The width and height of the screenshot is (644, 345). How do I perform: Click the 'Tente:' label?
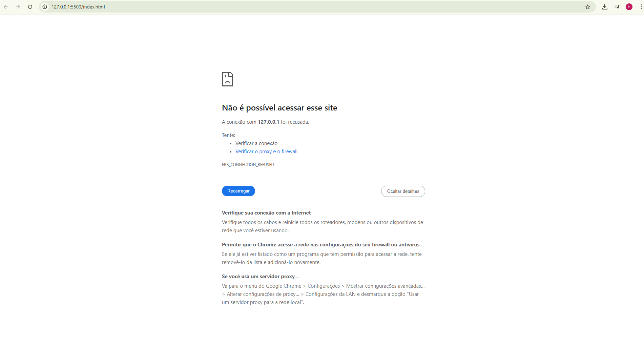(x=228, y=135)
